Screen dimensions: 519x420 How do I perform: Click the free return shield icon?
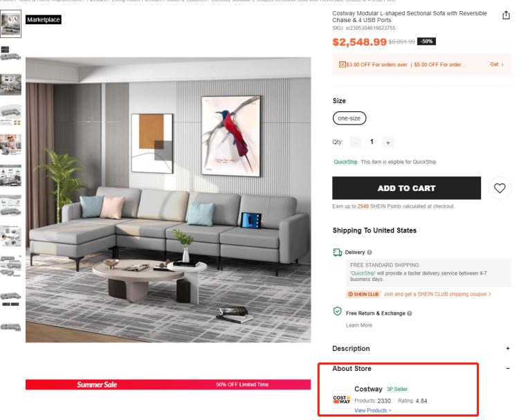coord(337,311)
